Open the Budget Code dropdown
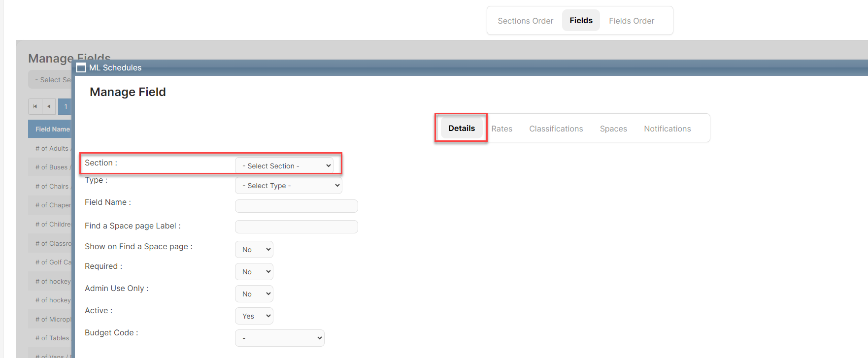868x358 pixels. pyautogui.click(x=280, y=338)
